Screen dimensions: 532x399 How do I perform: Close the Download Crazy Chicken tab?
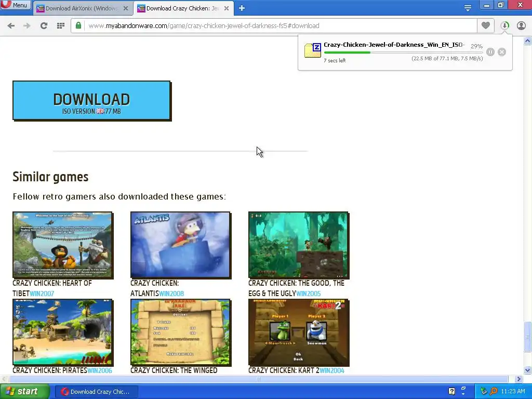tap(227, 8)
